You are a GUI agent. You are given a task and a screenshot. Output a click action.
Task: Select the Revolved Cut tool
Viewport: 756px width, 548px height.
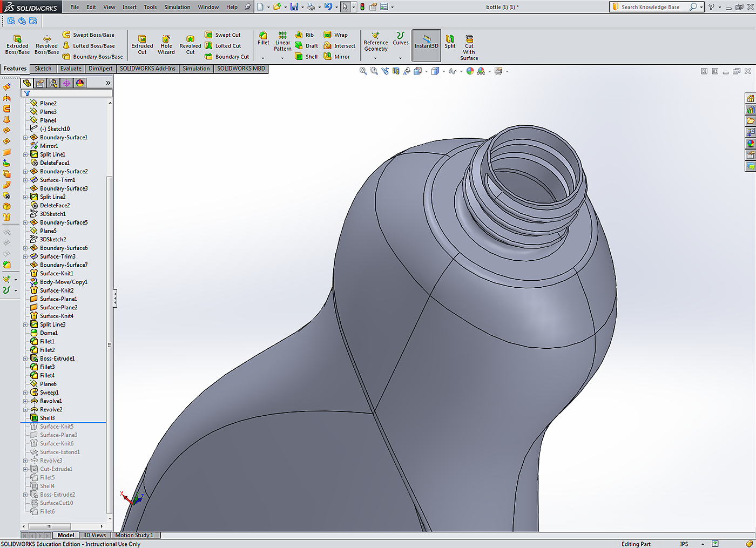point(190,44)
